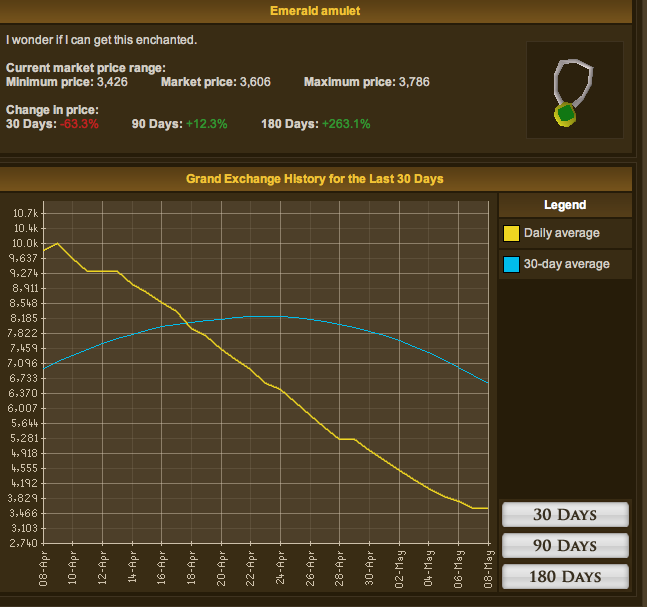Screen dimensions: 647x607
Task: Click the maximum price value 3,786
Action: coord(414,82)
